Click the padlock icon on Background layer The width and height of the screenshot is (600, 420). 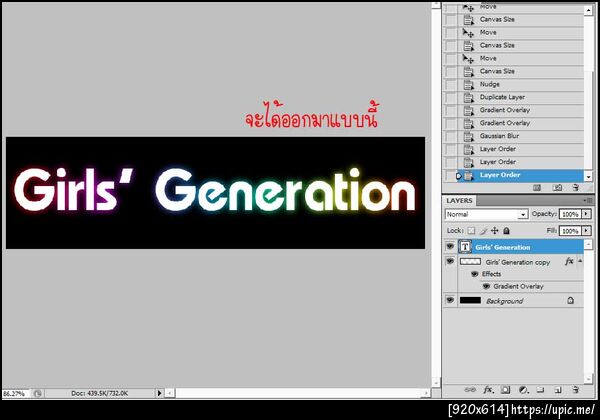571,300
